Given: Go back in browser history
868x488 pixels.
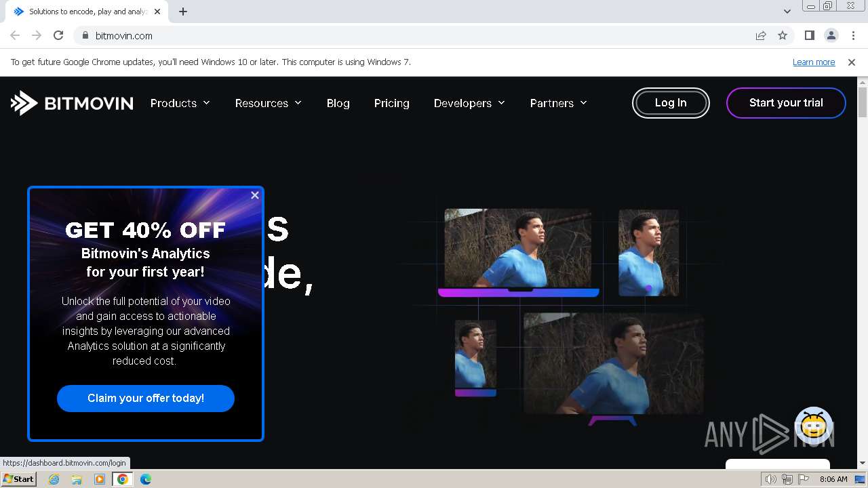Looking at the screenshot, I should point(15,35).
